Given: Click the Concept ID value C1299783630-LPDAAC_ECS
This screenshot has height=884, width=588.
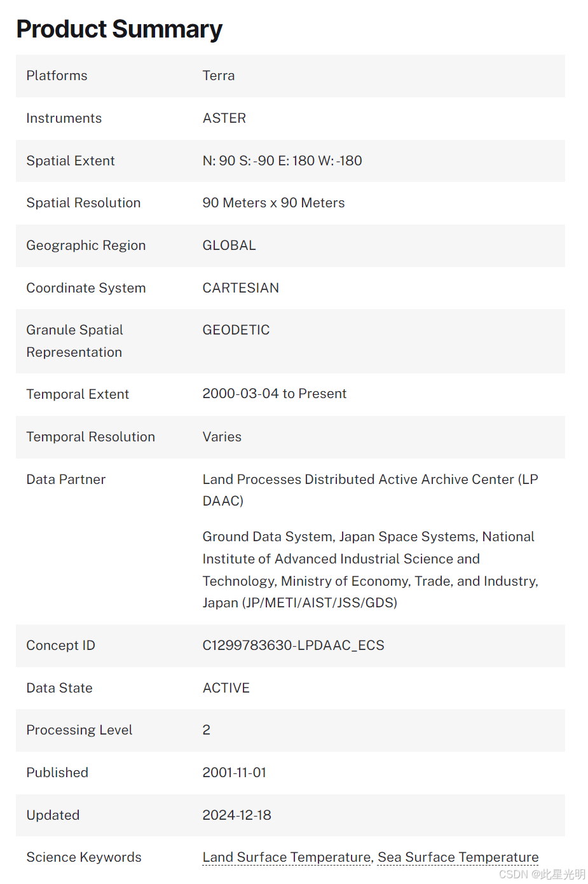Looking at the screenshot, I should 293,646.
